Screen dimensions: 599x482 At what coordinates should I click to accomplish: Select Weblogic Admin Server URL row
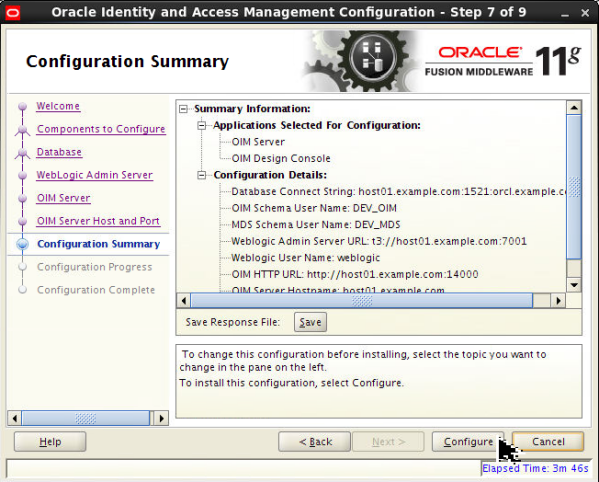coord(379,241)
